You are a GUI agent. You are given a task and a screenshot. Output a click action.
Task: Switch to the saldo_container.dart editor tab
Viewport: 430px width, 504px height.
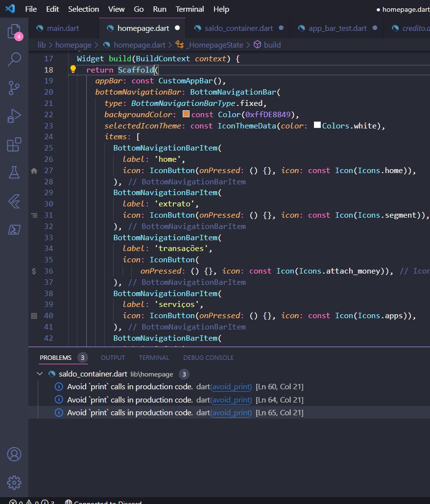point(239,28)
